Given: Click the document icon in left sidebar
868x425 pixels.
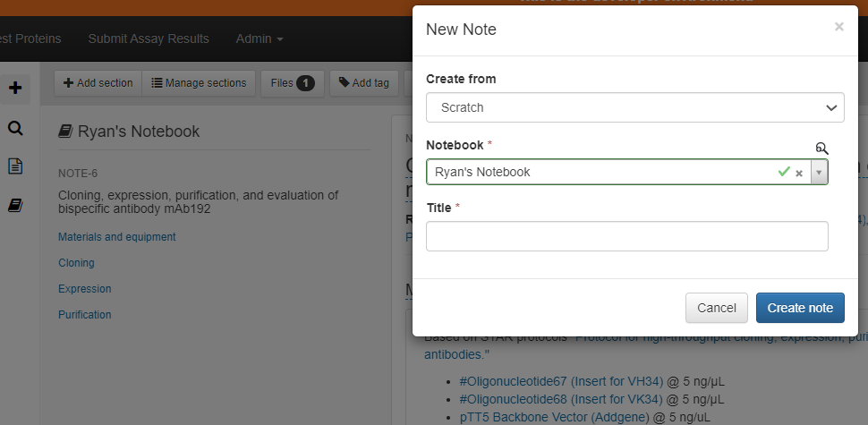Looking at the screenshot, I should (15, 166).
